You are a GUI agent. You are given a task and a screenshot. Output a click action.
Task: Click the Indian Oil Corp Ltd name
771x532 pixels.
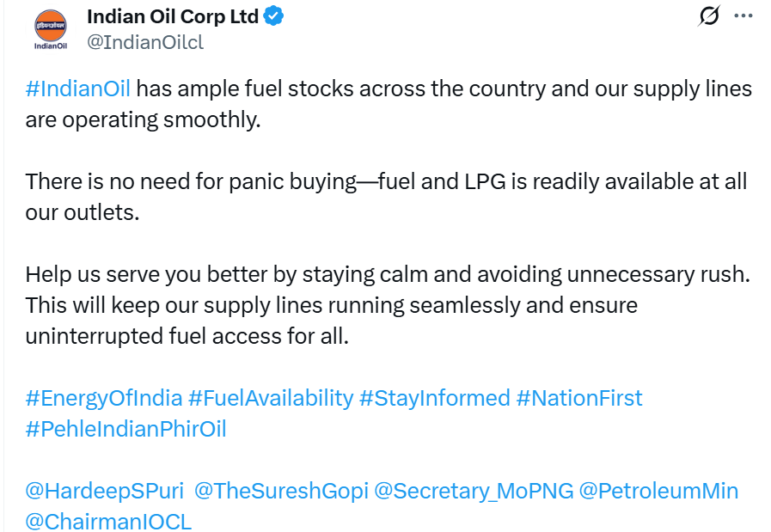click(172, 15)
